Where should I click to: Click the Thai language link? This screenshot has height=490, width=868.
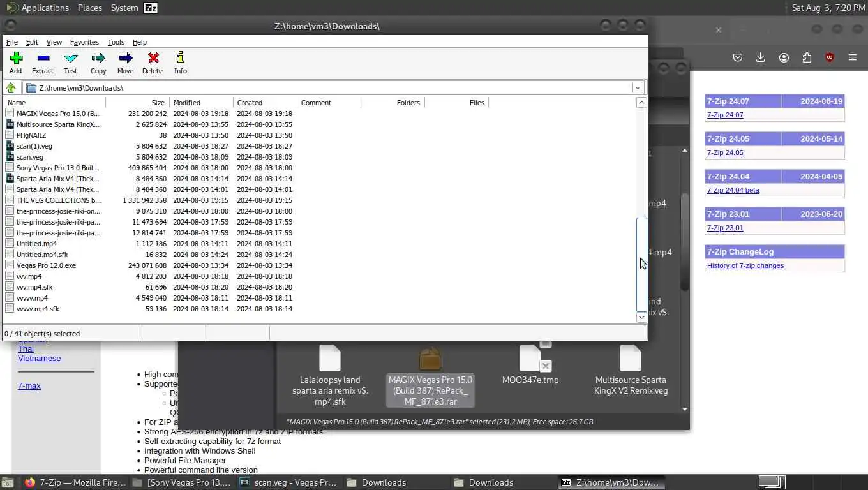(26, 349)
